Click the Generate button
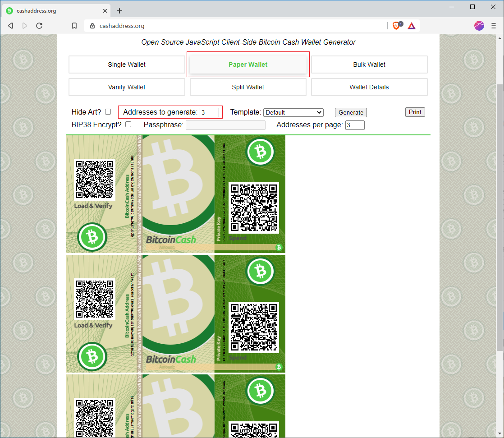 click(x=351, y=112)
